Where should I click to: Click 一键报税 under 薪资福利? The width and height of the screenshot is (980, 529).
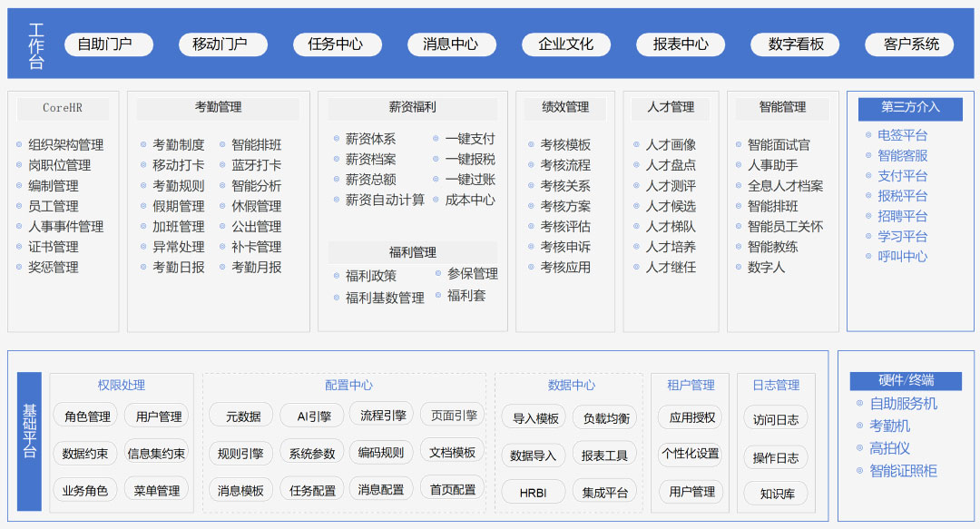[x=469, y=159]
